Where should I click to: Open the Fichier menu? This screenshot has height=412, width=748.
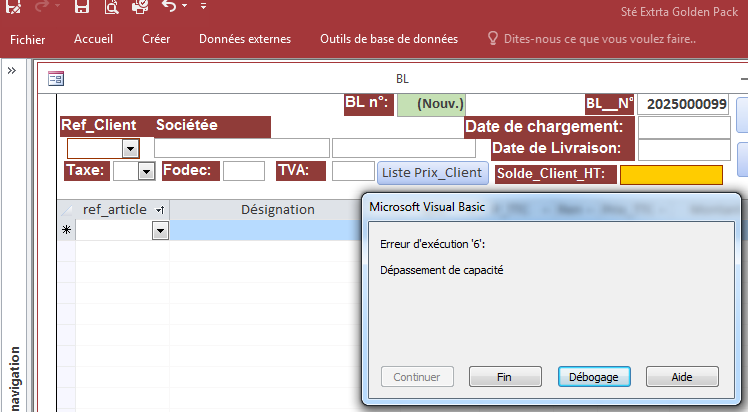point(28,39)
